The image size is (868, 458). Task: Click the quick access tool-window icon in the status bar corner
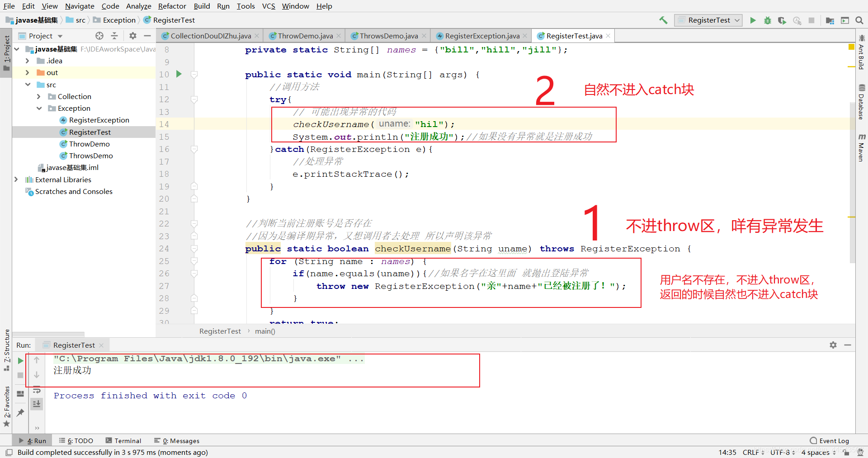[x=9, y=452]
